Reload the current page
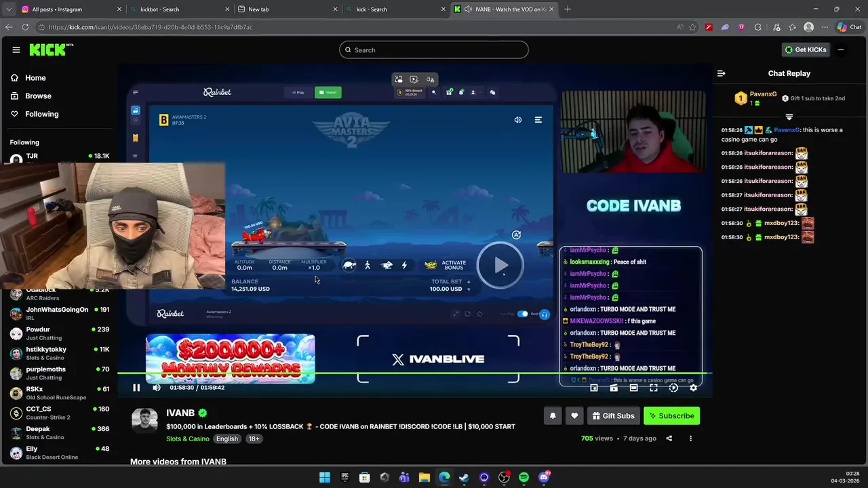The width and height of the screenshot is (868, 488). [25, 27]
